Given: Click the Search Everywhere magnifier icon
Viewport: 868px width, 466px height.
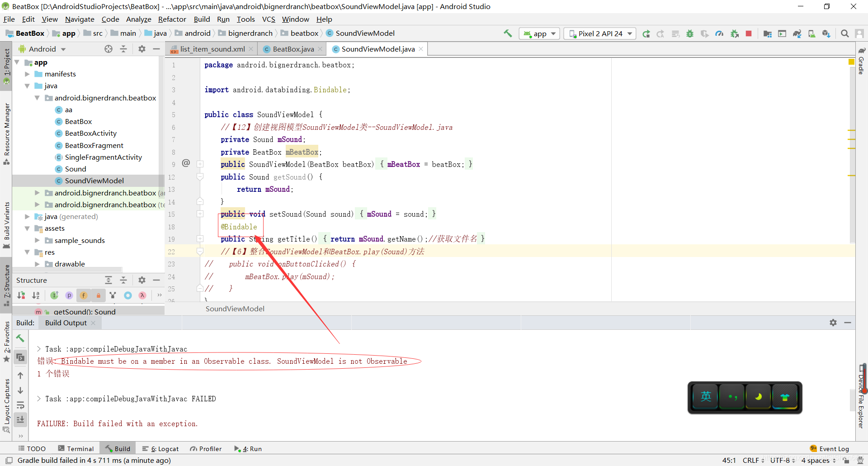Looking at the screenshot, I should pos(844,33).
